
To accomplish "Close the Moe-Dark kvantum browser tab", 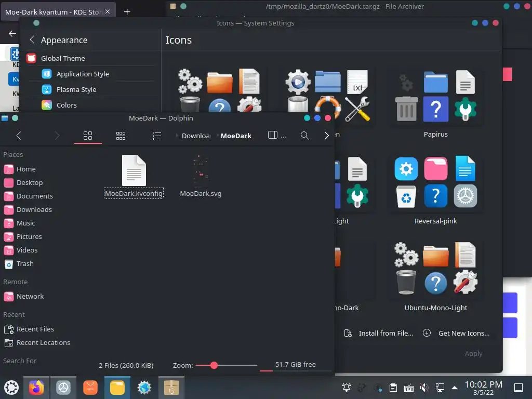I will (x=108, y=11).
